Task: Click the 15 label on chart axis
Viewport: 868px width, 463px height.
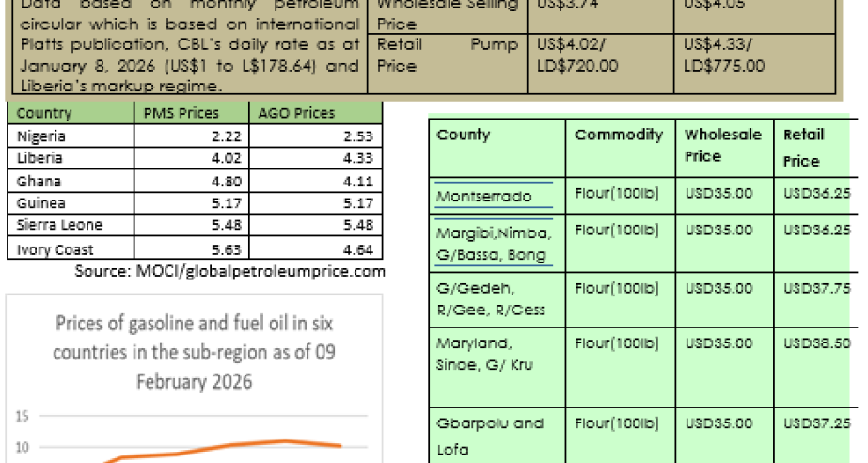Action: 24,415
